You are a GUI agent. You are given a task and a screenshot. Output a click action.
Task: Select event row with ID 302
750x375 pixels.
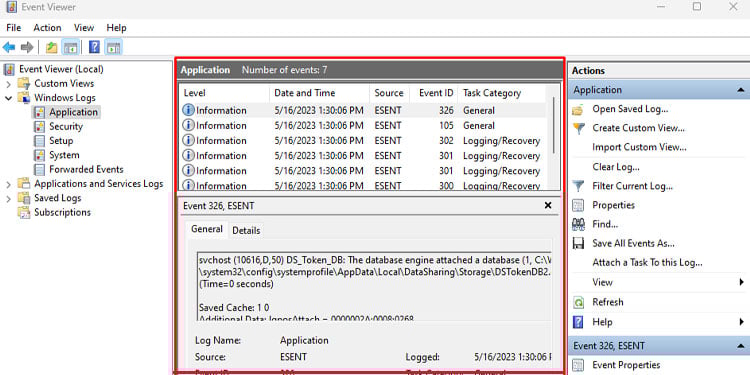pos(363,141)
